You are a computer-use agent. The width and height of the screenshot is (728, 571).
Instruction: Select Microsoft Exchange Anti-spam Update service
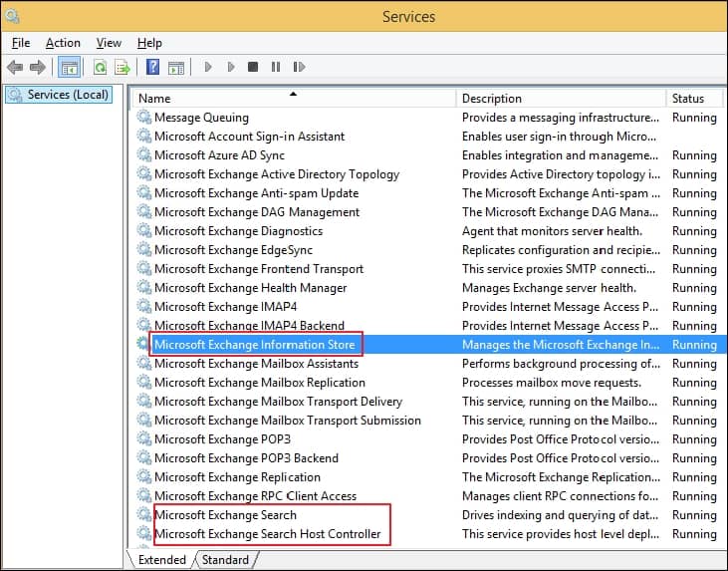coord(256,193)
